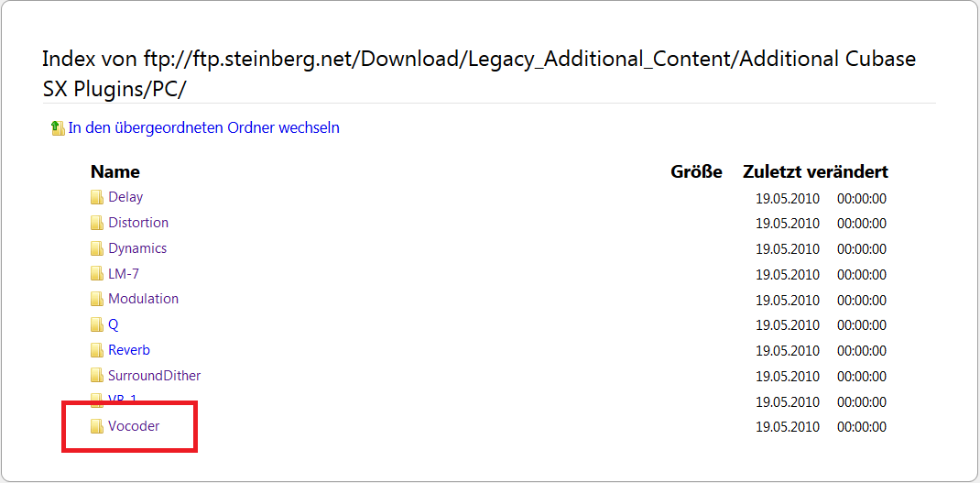Screen dimensions: 980x483
Task: Open the Delay folder link
Action: point(125,197)
